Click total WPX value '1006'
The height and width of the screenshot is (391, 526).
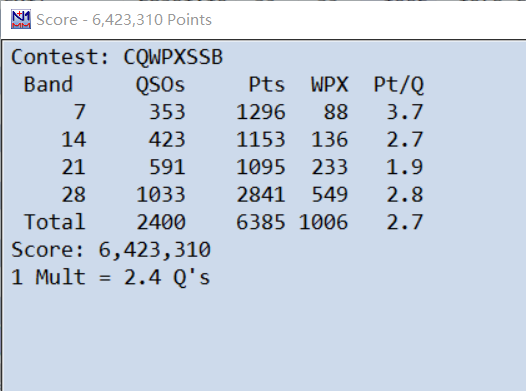(x=323, y=222)
